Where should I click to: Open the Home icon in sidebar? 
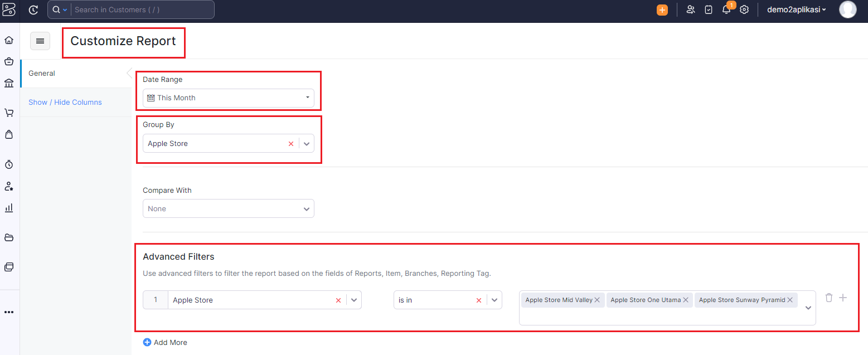pyautogui.click(x=9, y=40)
